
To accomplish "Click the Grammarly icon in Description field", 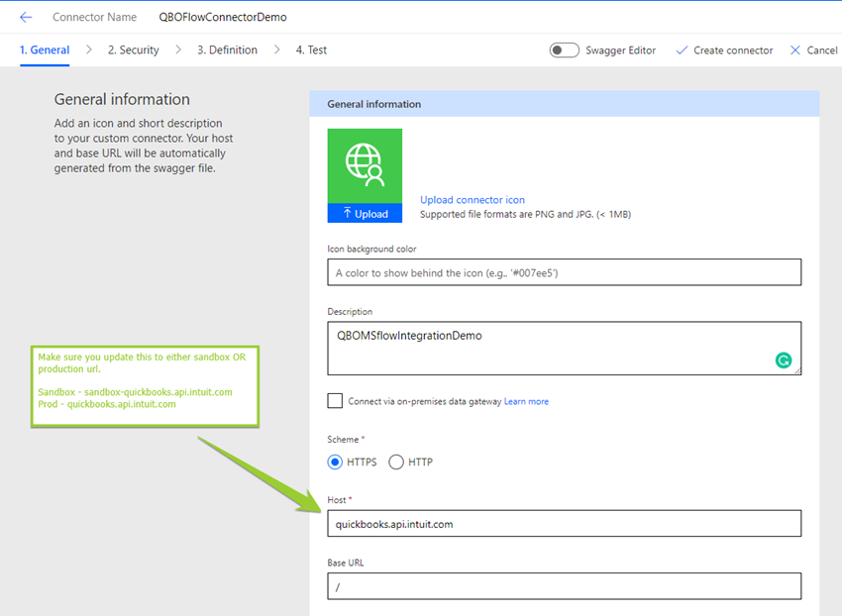I will [784, 360].
